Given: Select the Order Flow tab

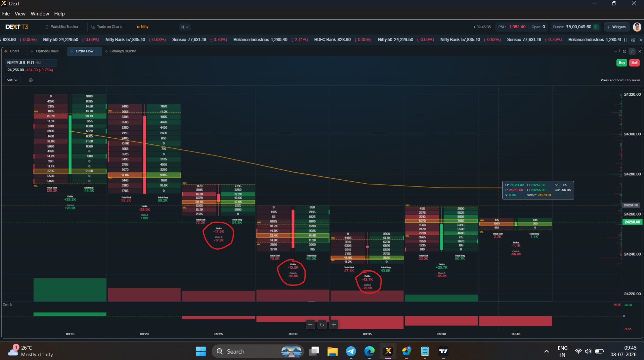Looking at the screenshot, I should [84, 51].
